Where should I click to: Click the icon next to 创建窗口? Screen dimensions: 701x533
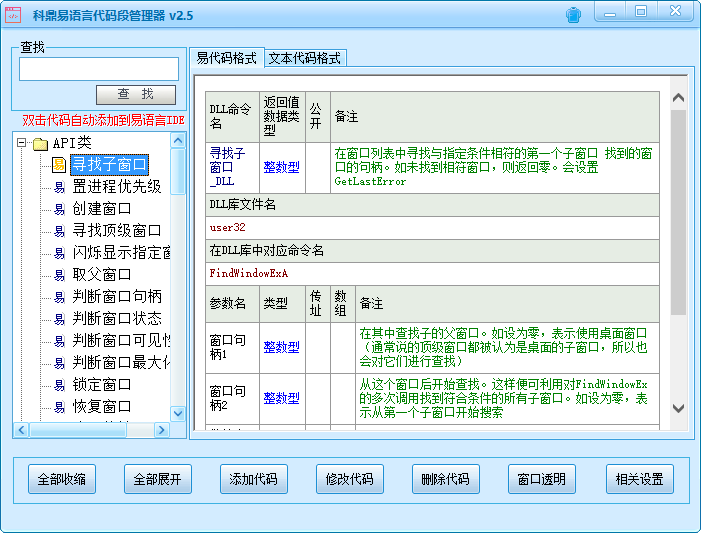(59, 209)
